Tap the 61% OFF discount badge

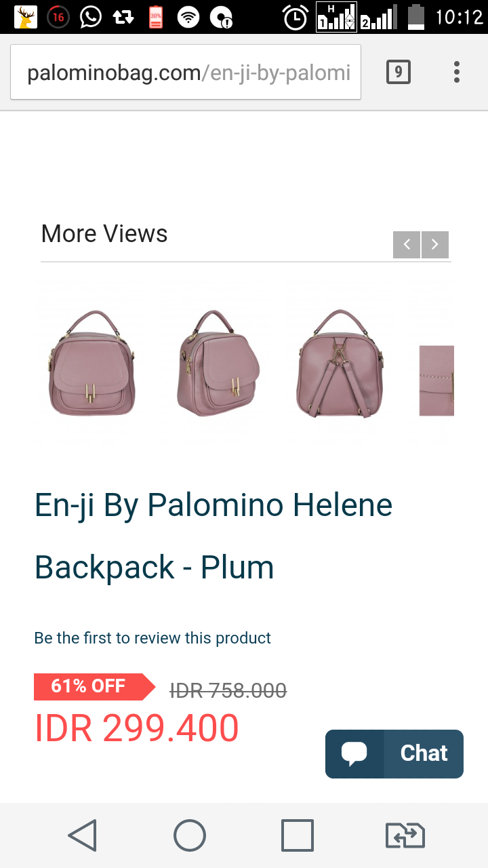click(95, 687)
